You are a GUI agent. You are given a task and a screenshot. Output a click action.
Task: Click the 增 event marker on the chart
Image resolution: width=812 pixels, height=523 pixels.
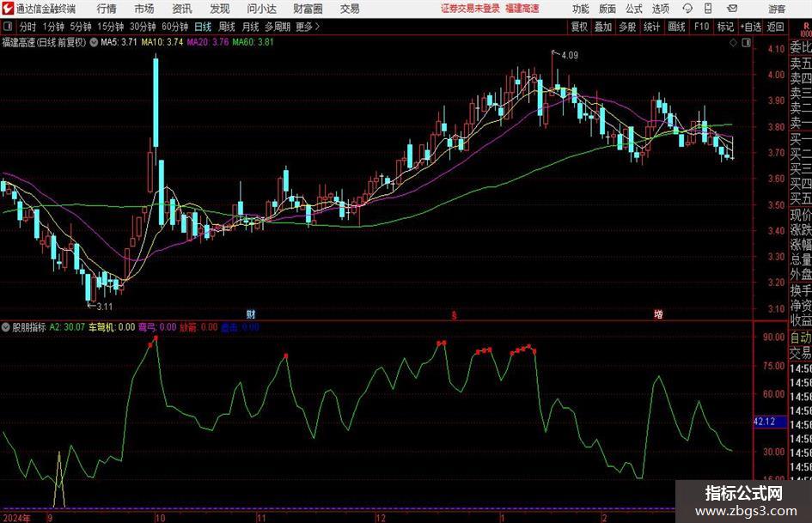pyautogui.click(x=658, y=313)
